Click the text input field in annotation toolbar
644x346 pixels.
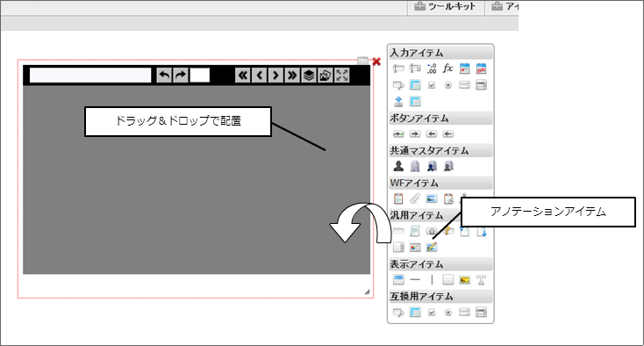pyautogui.click(x=90, y=76)
